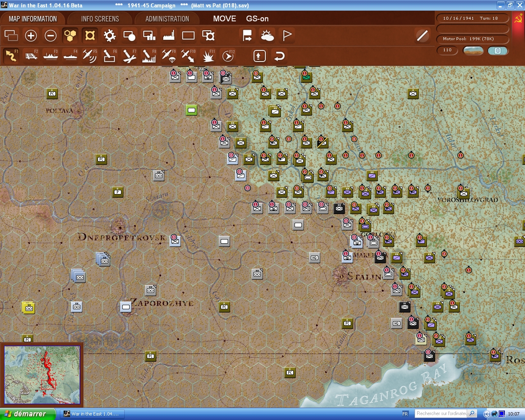Select the F4 ship mode icon
Viewport: 525px width, 420px height.
click(x=70, y=56)
